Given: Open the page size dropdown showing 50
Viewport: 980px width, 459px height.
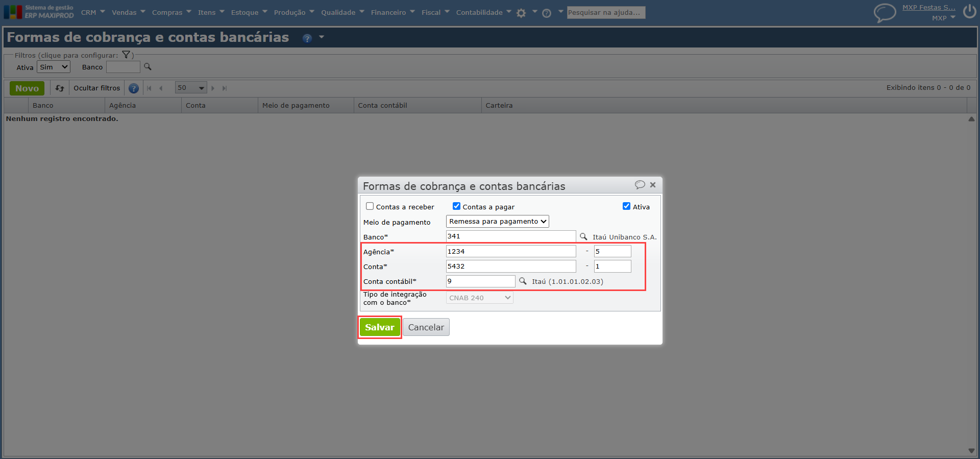Looking at the screenshot, I should pos(191,88).
